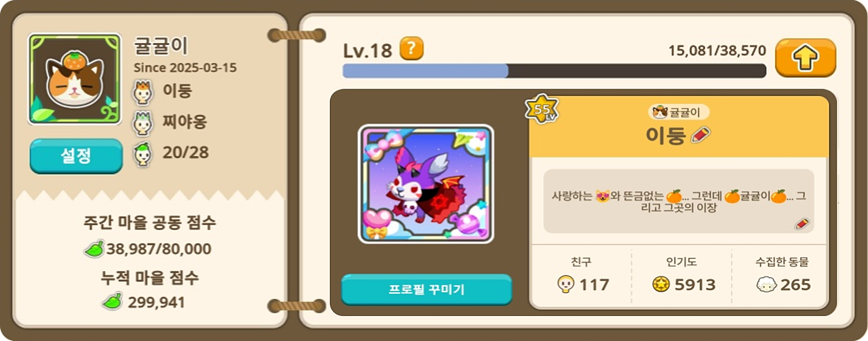Edit the bio message with pencil icon
The width and height of the screenshot is (868, 341).
tap(802, 223)
